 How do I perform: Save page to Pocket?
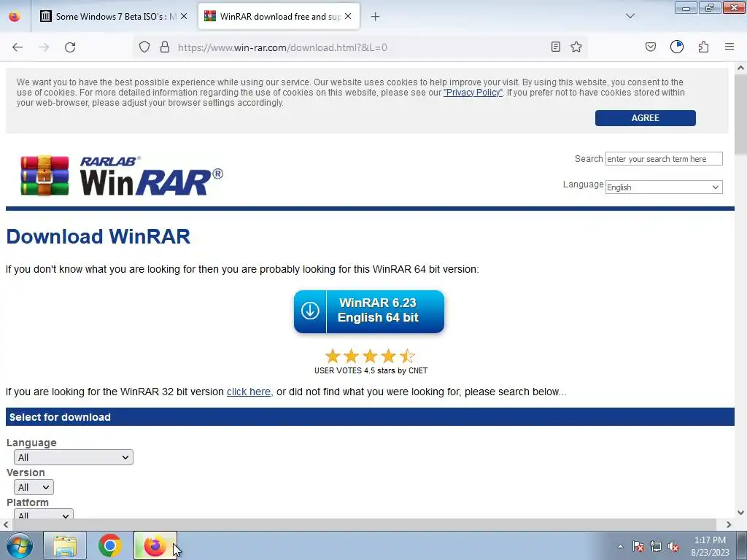point(651,47)
